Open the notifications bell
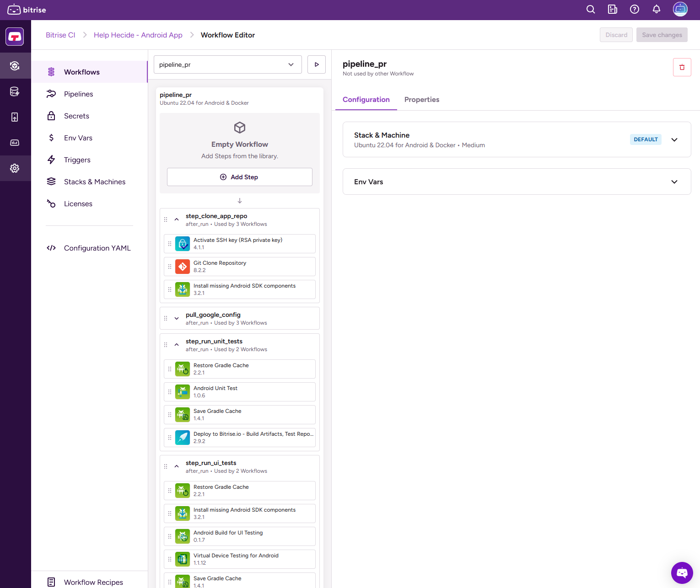700x588 pixels. point(656,10)
